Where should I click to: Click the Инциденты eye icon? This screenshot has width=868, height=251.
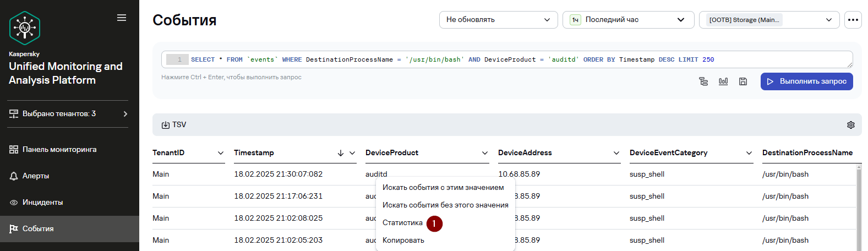14,202
